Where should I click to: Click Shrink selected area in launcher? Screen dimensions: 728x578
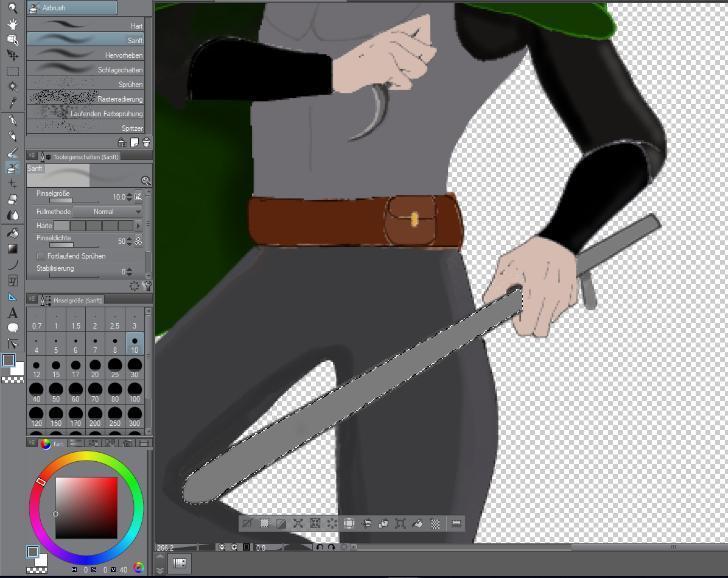[315, 524]
